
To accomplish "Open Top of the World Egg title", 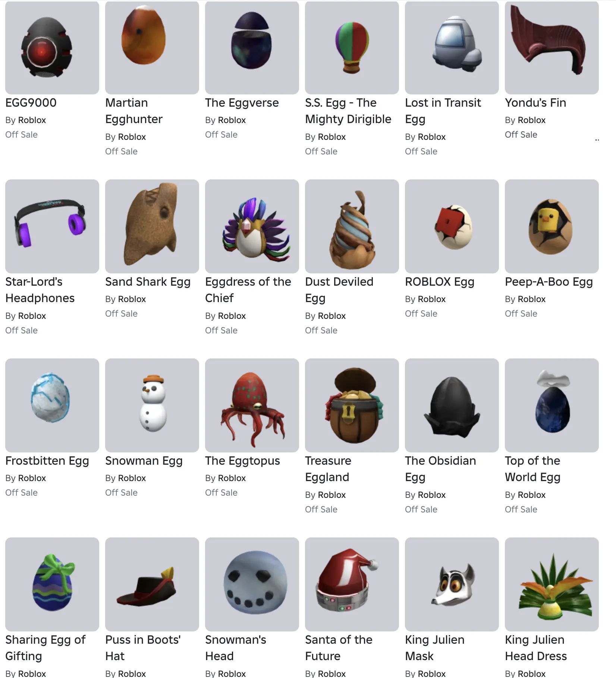I will (x=532, y=469).
